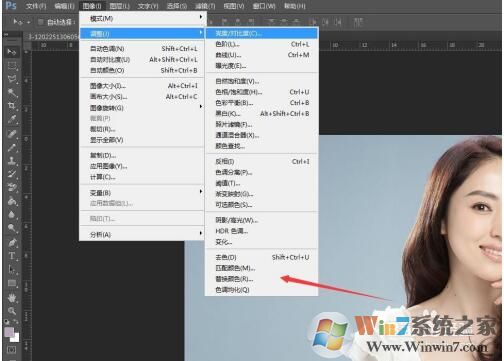Choose 亮度/对比度(C) in adjustments submenu

[262, 33]
